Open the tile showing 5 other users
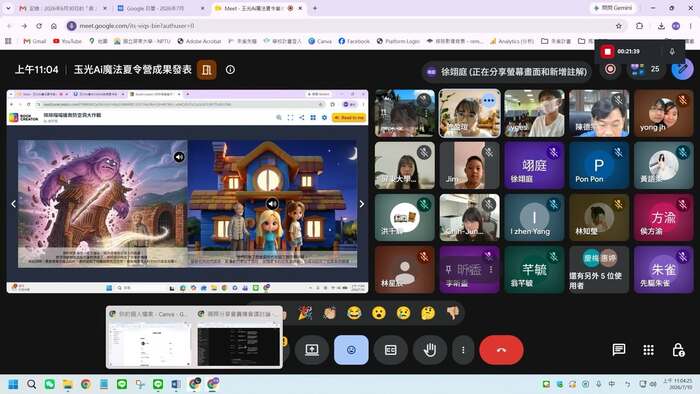 [599, 270]
